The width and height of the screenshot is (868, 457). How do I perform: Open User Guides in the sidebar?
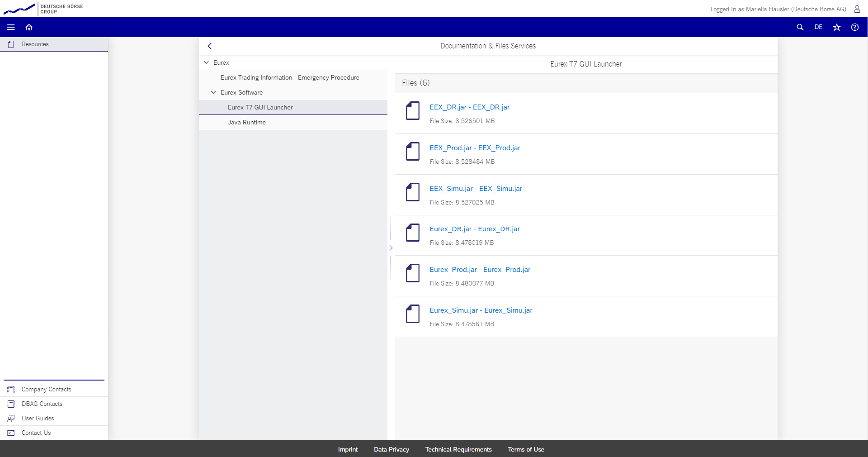pos(38,418)
